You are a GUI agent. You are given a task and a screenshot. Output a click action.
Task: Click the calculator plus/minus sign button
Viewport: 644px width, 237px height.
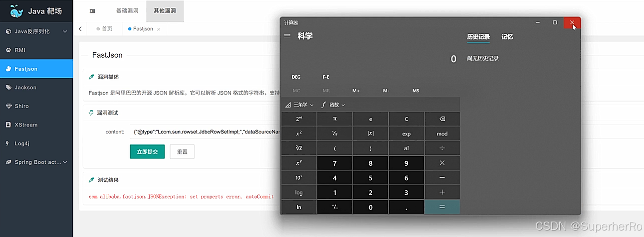pyautogui.click(x=335, y=207)
